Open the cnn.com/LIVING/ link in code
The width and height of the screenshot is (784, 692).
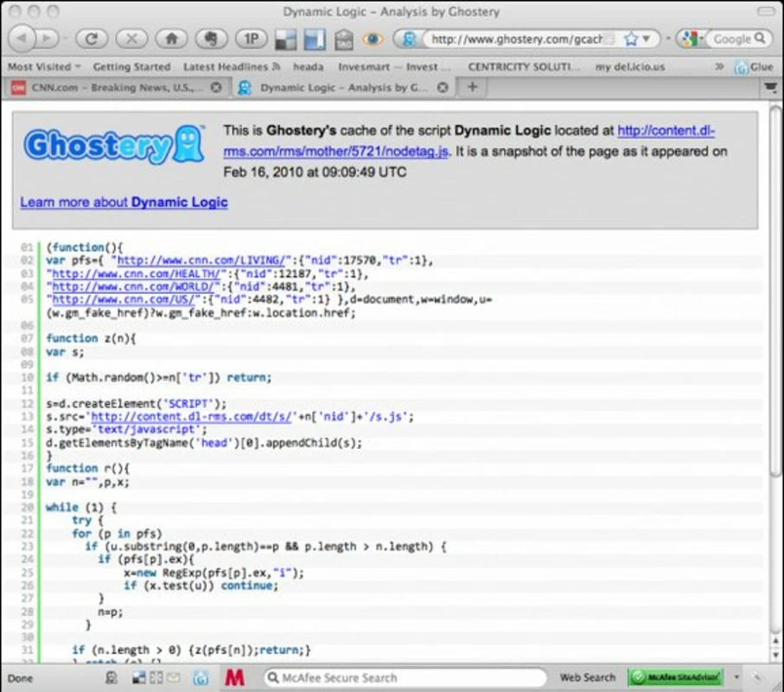point(200,260)
